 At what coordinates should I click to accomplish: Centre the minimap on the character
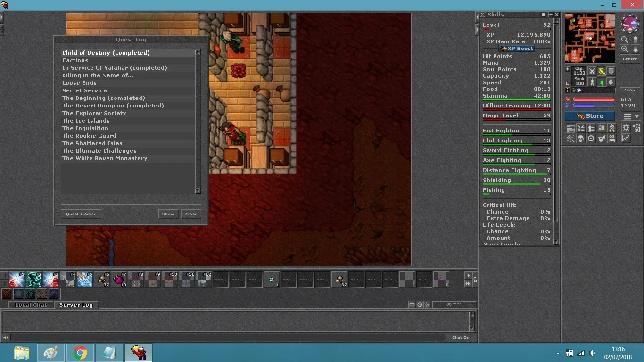(630, 59)
